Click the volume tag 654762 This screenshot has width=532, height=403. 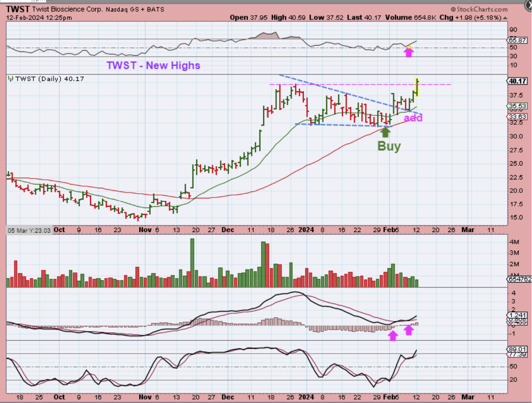pyautogui.click(x=519, y=279)
